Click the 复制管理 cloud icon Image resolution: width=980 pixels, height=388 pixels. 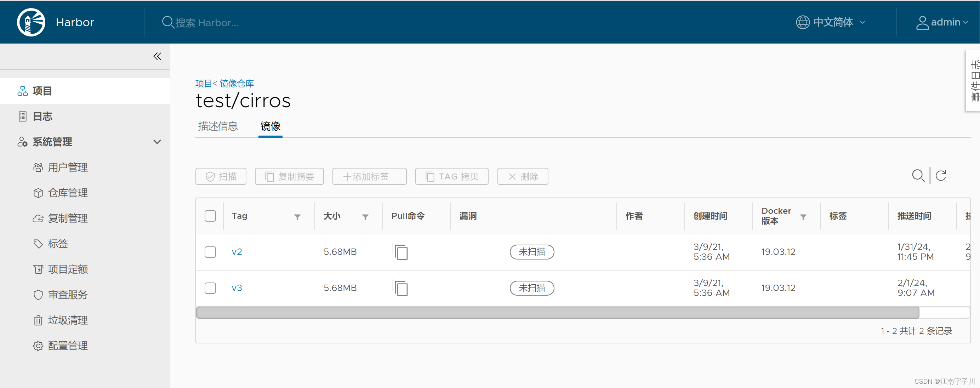(38, 218)
